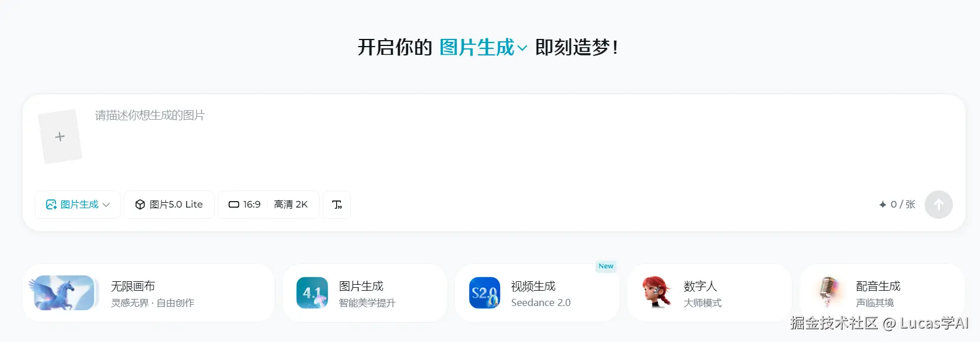
Task: Click the plus icon to upload reference image
Action: [60, 137]
